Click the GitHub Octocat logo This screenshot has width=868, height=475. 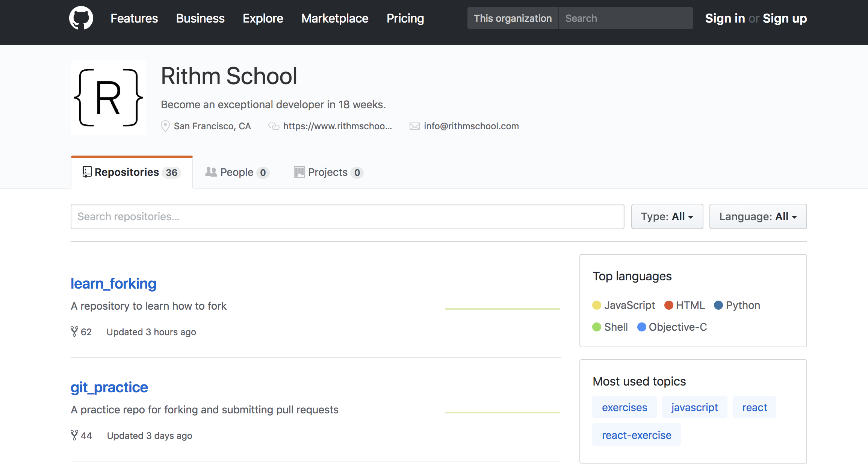pos(81,18)
